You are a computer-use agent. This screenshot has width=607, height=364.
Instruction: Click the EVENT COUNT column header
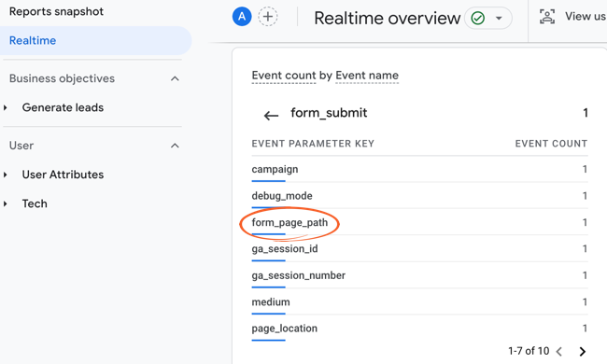click(x=551, y=144)
